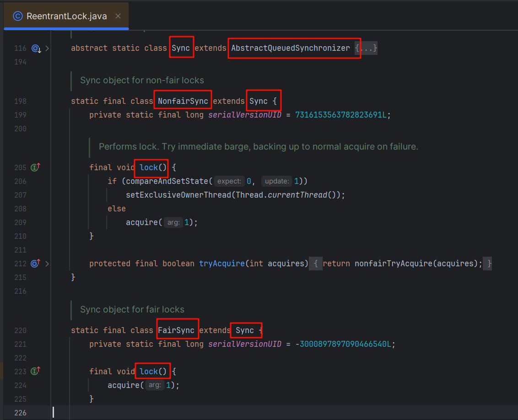Viewport: 518px width, 420px height.
Task: Expand the folded tryAcquire method on line 212
Action: click(47, 264)
